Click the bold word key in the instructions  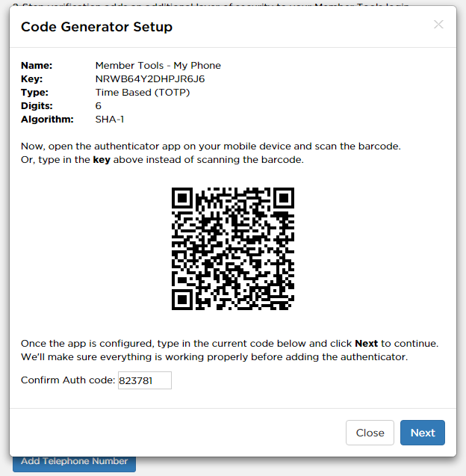102,160
